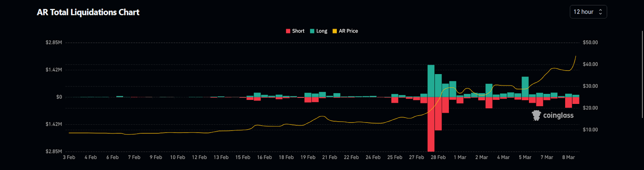Click the yellow AR Price legend square
The height and width of the screenshot is (170, 644).
pos(335,31)
